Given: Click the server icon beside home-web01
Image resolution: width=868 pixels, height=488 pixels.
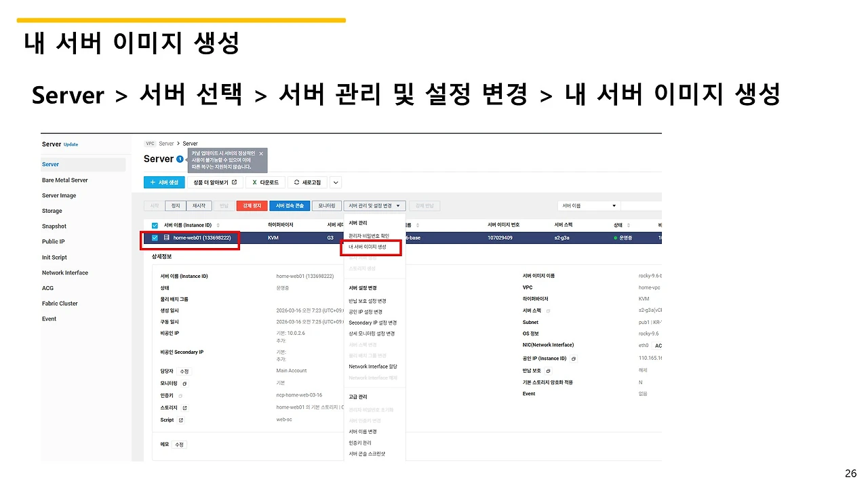Looking at the screenshot, I should coord(165,238).
